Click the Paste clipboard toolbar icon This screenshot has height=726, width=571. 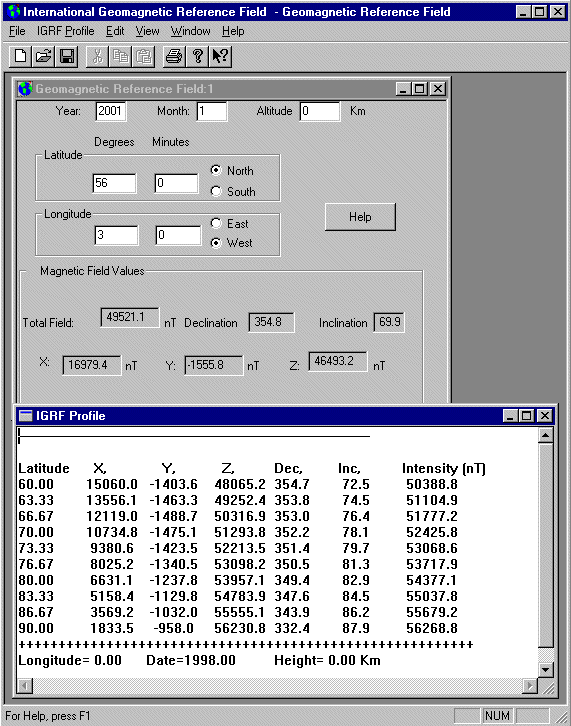click(144, 56)
